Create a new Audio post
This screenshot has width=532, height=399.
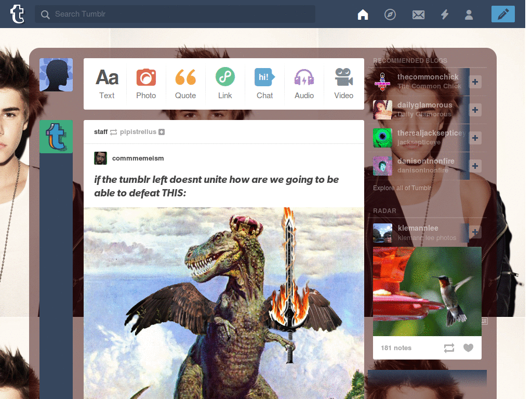click(304, 84)
